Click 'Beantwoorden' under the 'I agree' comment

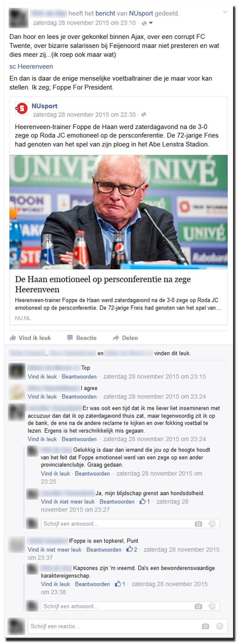click(79, 396)
